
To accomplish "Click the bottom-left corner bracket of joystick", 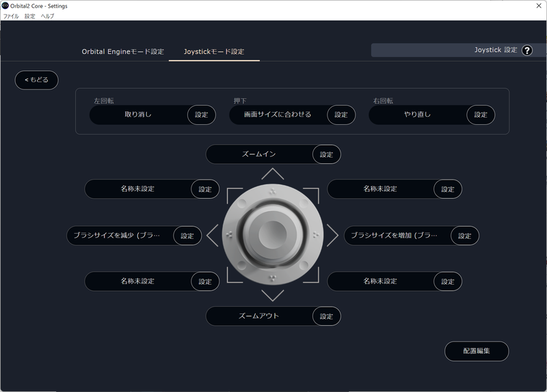I will (235, 275).
